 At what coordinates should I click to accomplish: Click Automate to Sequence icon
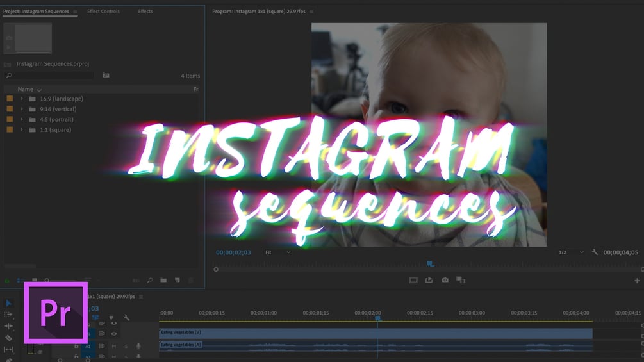tap(136, 281)
